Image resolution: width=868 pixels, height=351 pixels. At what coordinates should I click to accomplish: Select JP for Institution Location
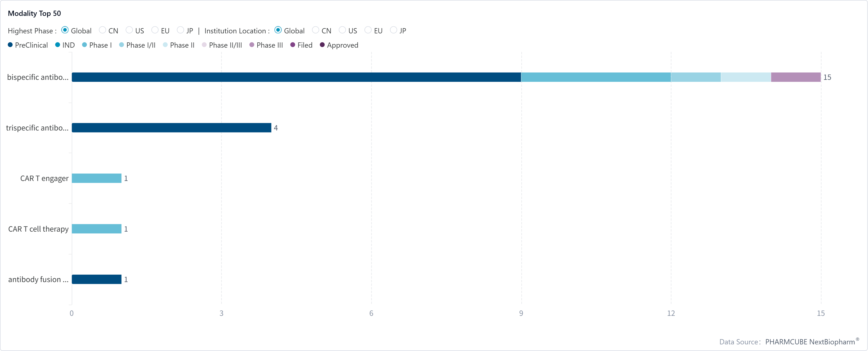click(x=393, y=30)
